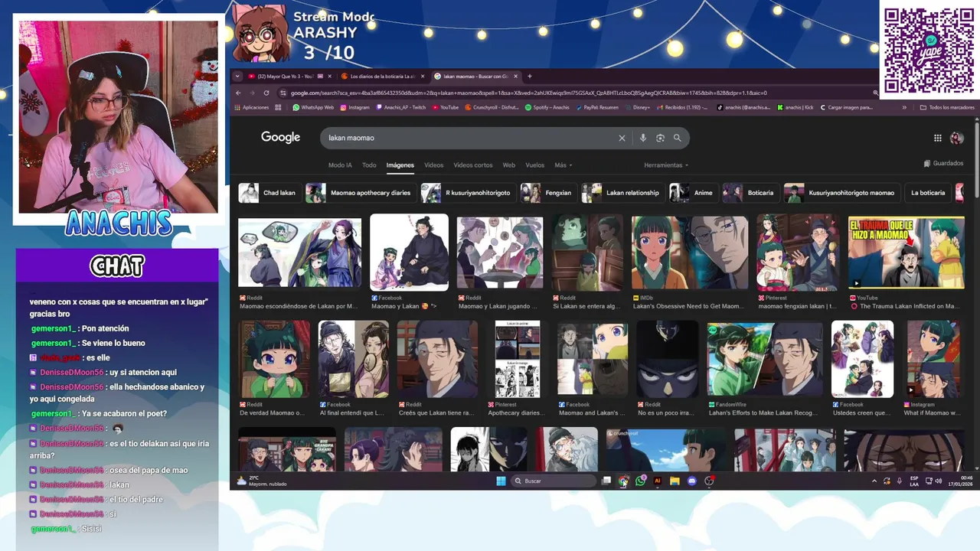Select the R kusuriyanohitorigoto chip
Image resolution: width=980 pixels, height=551 pixels.
click(468, 193)
